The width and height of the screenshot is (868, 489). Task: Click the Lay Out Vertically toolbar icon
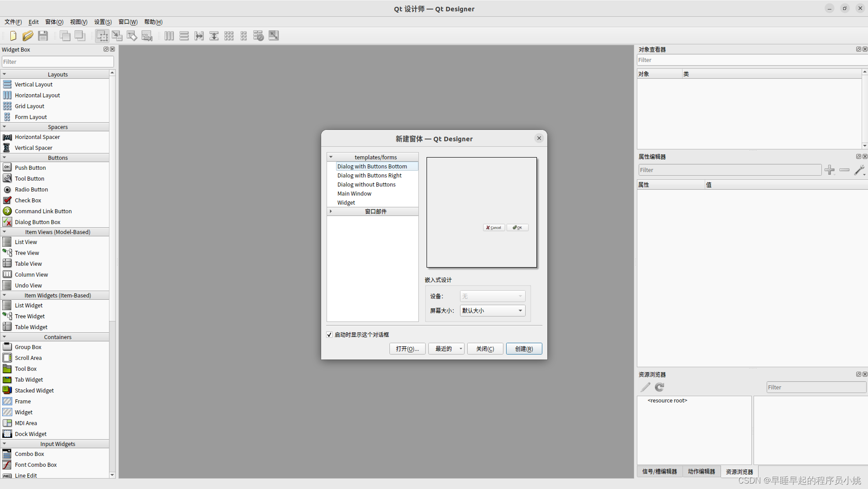point(184,36)
